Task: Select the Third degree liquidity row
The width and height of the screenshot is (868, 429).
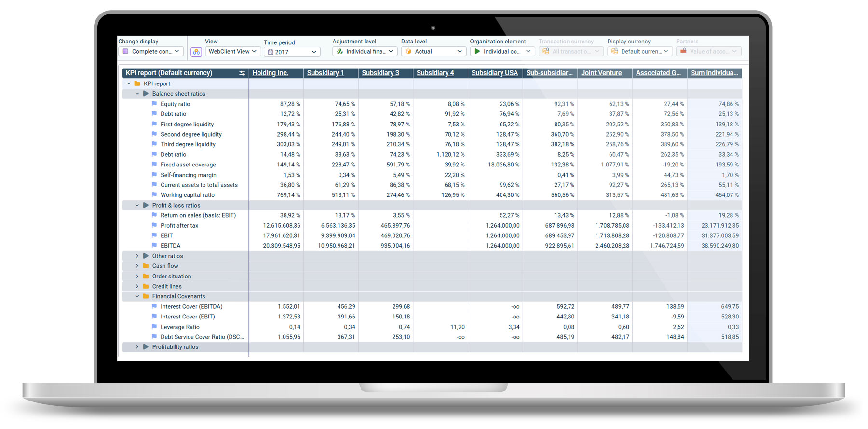Action: (x=432, y=144)
